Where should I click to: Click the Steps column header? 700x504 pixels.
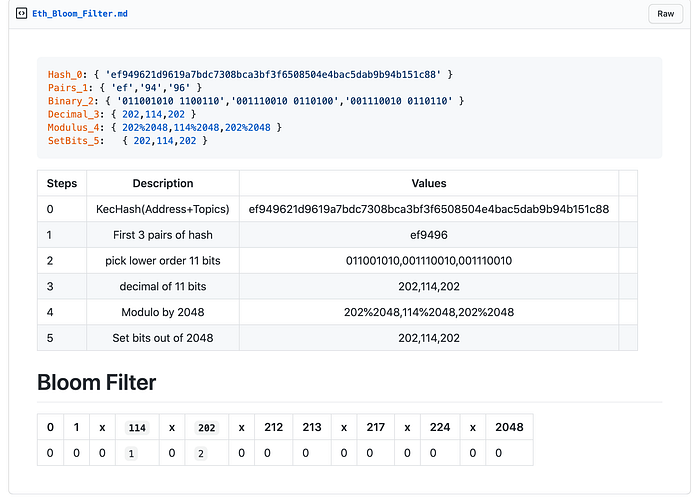pyautogui.click(x=62, y=183)
